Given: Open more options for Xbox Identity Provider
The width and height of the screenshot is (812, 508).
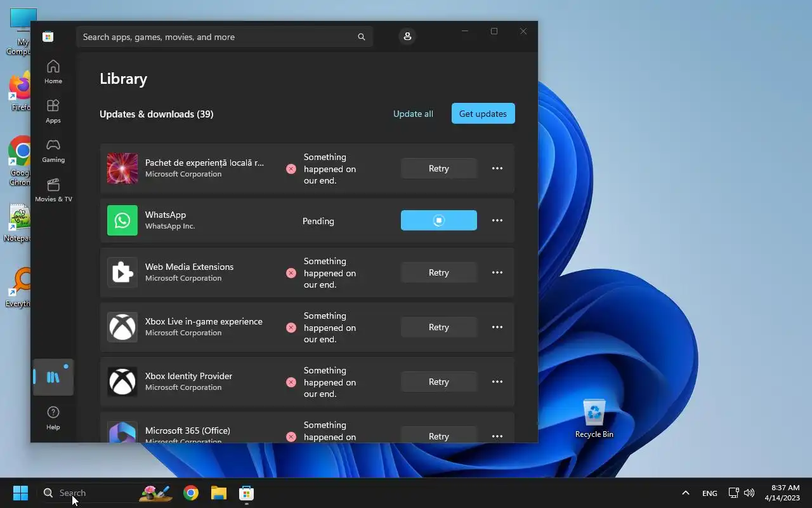Looking at the screenshot, I should click(497, 382).
